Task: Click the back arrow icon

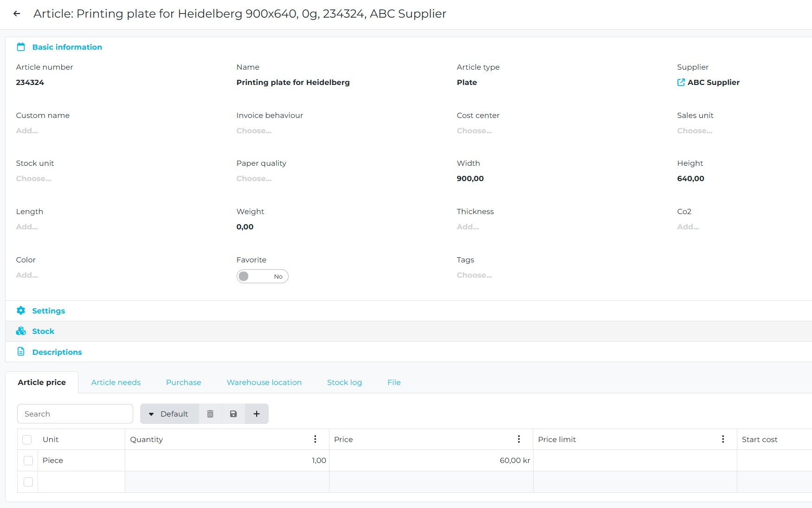Action: pos(17,14)
